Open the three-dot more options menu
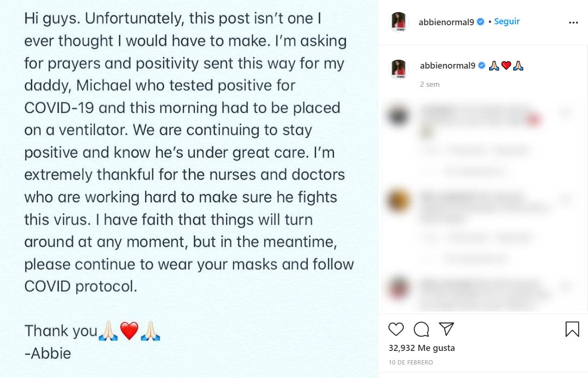The image size is (588, 378). [574, 22]
